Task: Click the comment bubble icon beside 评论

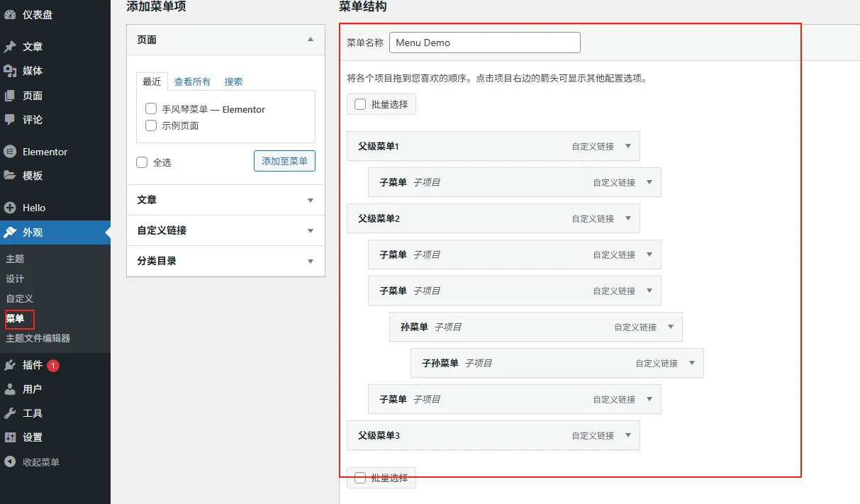Action: pos(10,120)
